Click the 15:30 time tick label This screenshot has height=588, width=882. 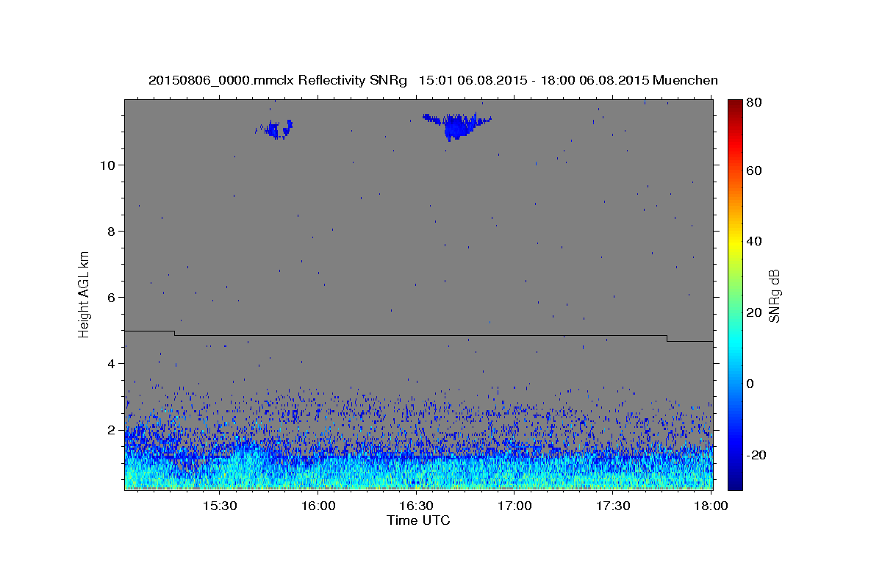click(220, 506)
